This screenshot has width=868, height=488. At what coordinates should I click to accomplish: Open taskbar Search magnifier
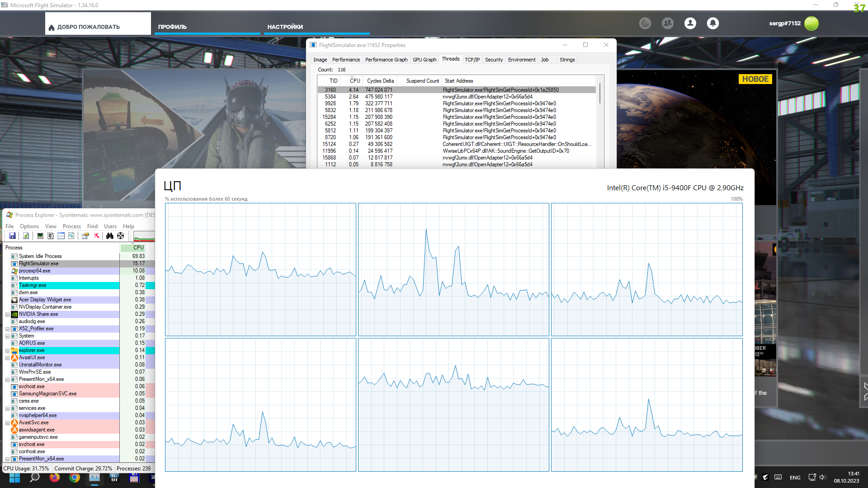coord(34,478)
